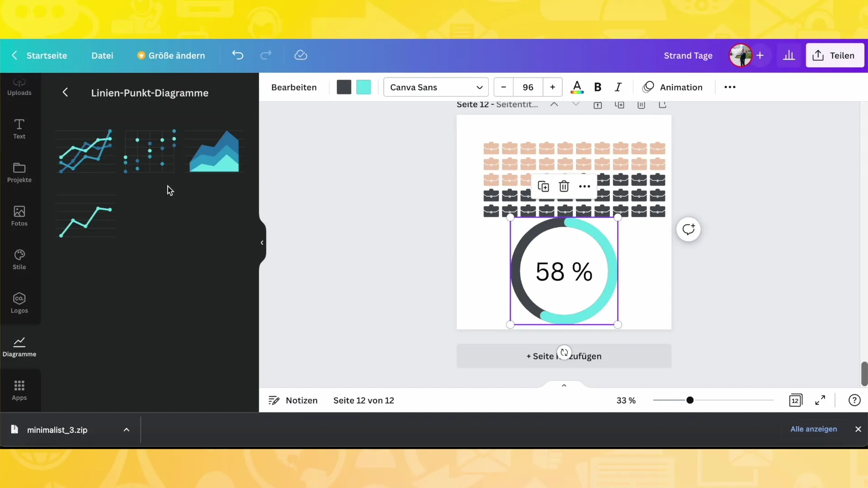Expand the more options menu with three dots

(x=585, y=186)
